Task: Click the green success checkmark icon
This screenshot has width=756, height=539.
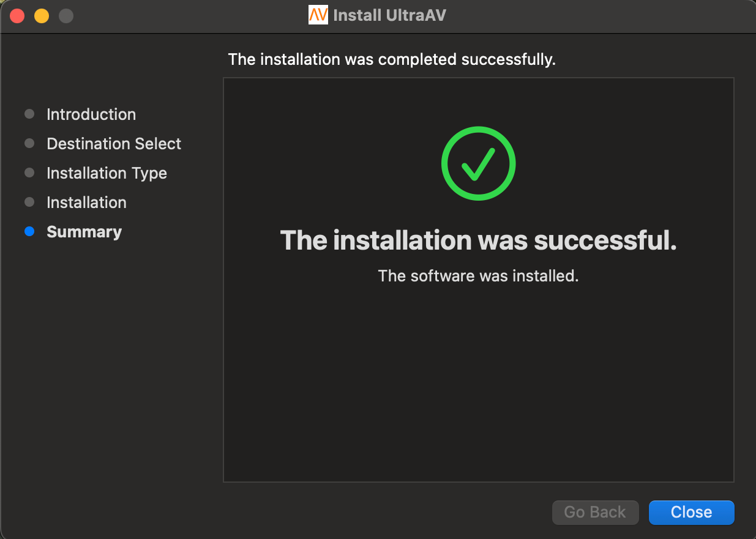Action: [x=478, y=163]
